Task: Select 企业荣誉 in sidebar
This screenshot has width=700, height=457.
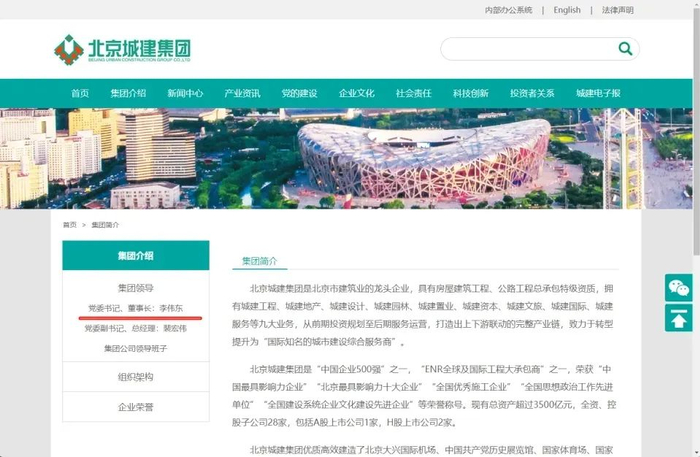Action: coord(136,407)
